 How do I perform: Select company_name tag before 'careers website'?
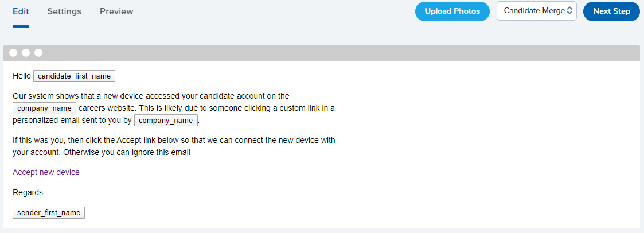point(44,108)
